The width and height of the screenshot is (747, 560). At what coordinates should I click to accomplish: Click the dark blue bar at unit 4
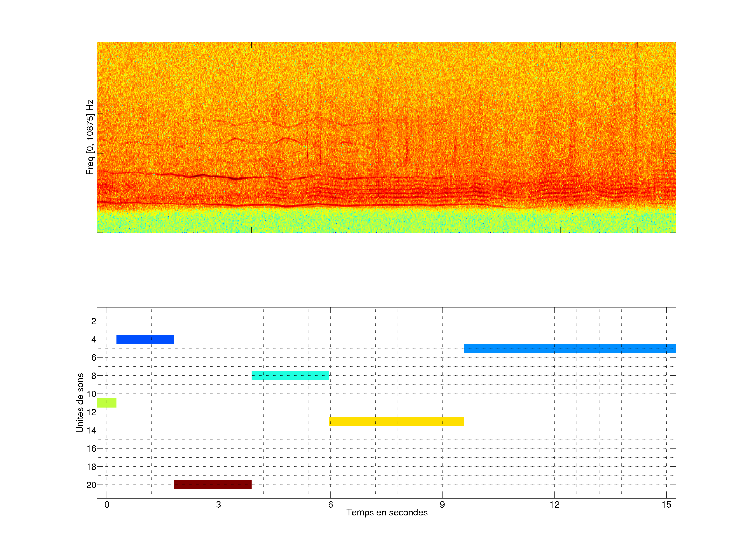pyautogui.click(x=145, y=339)
